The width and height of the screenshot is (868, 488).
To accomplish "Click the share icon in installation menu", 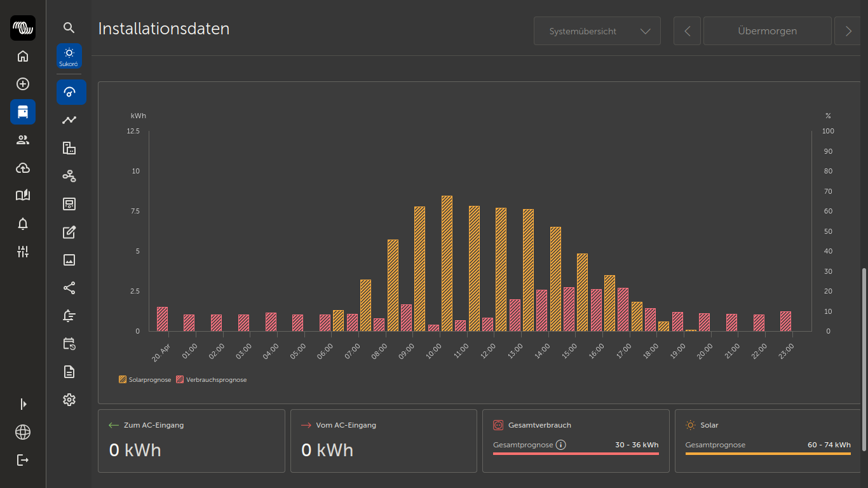I will 69,288.
